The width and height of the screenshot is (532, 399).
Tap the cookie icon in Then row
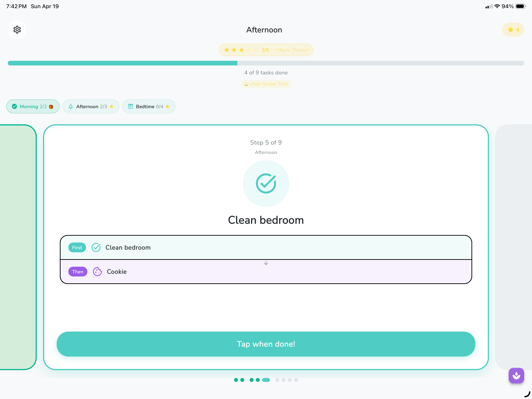[97, 272]
